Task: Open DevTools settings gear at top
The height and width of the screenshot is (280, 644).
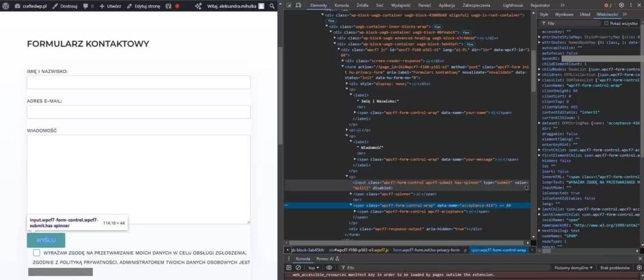Action: (621, 5)
